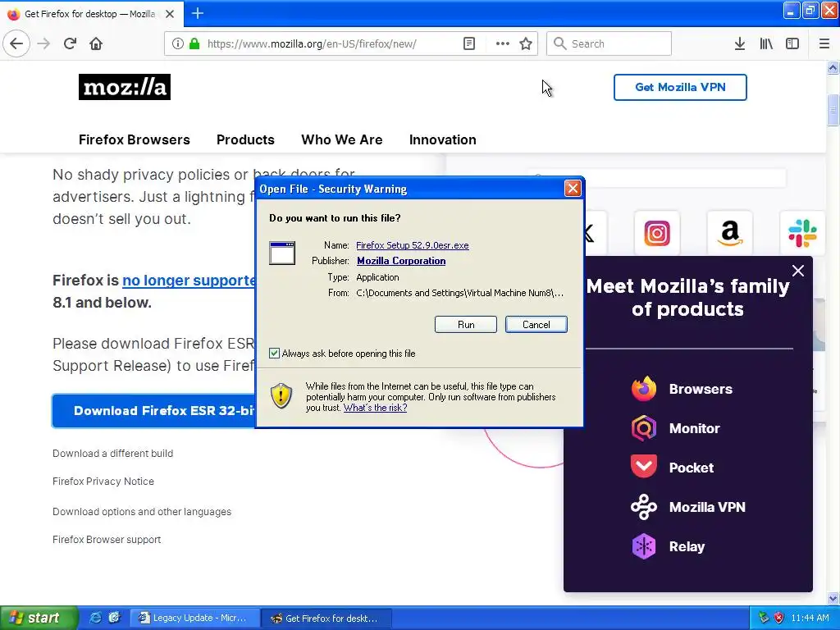Click the taskbar clock showing 11:44 AM
Viewport: 840px width, 630px height.
810,618
